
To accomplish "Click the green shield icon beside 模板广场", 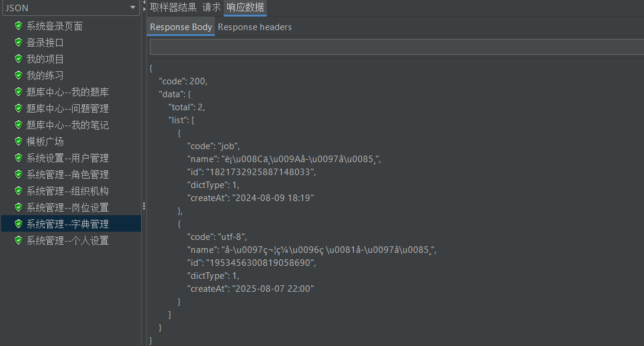I will [18, 141].
